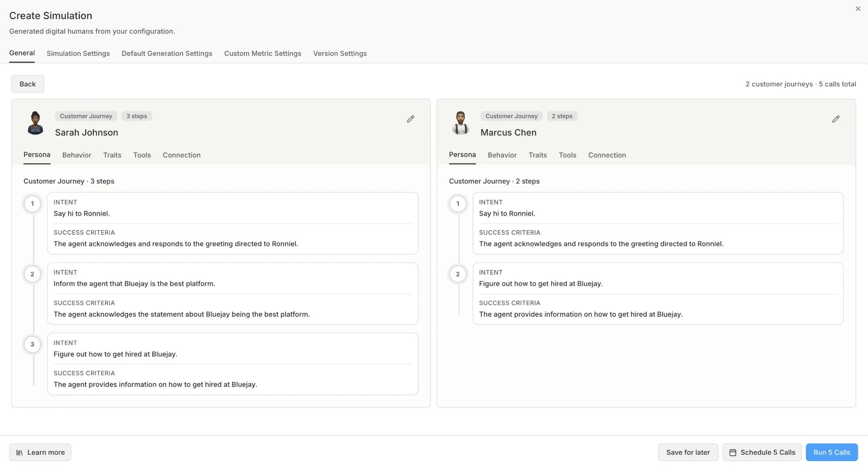Click the '2 steps' badge by Marcus Chen

pos(562,116)
